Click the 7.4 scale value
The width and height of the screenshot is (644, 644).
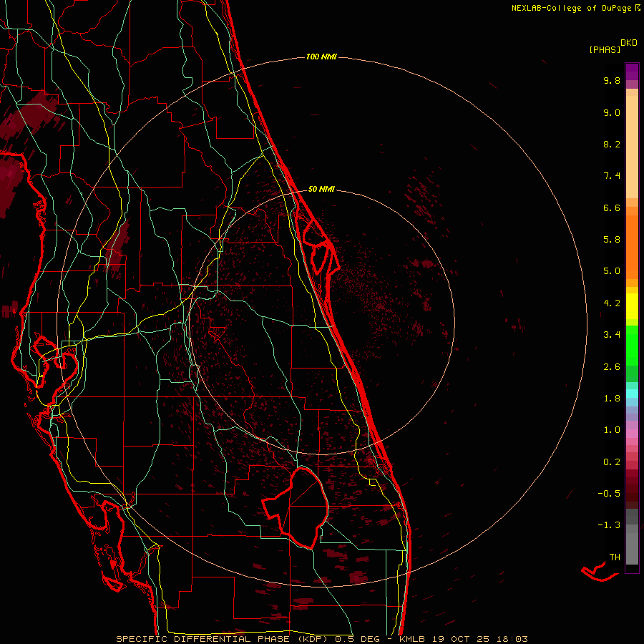(x=612, y=176)
